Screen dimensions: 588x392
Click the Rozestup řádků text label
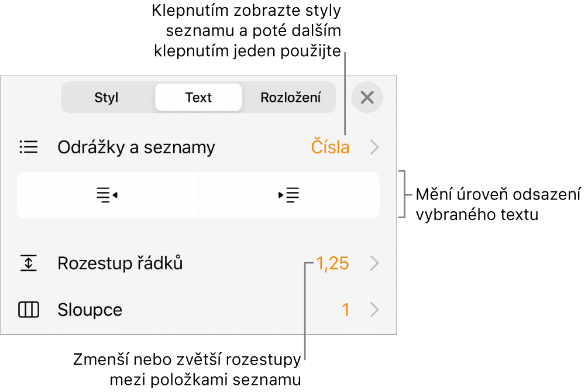coord(119,264)
